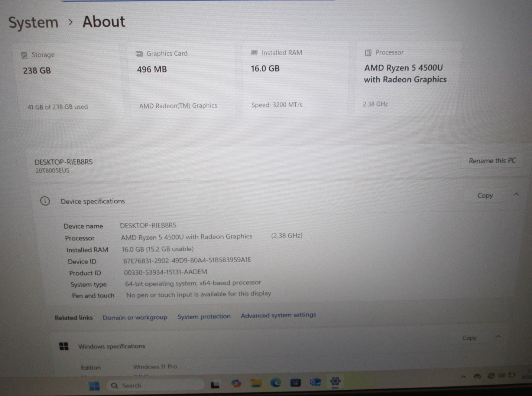
Task: Click the Storage disk icon
Action: tap(25, 55)
